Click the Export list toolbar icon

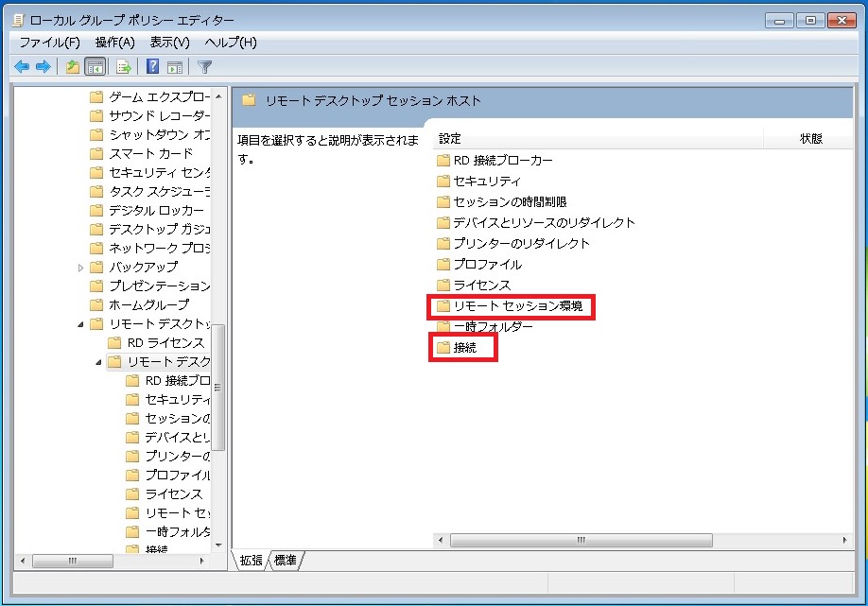click(123, 66)
